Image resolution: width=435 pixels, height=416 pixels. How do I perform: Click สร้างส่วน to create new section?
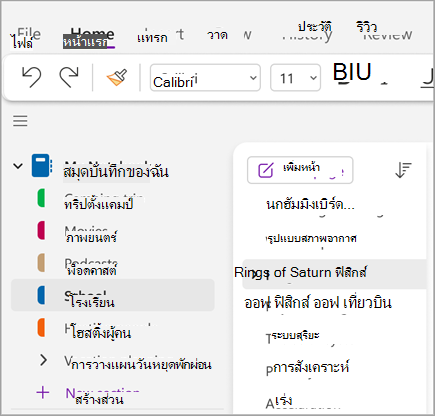click(99, 399)
